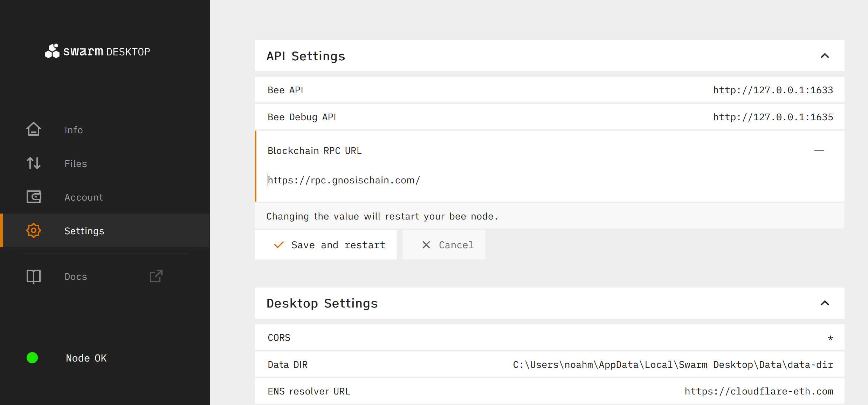Click the Account wallet icon

pos(34,197)
